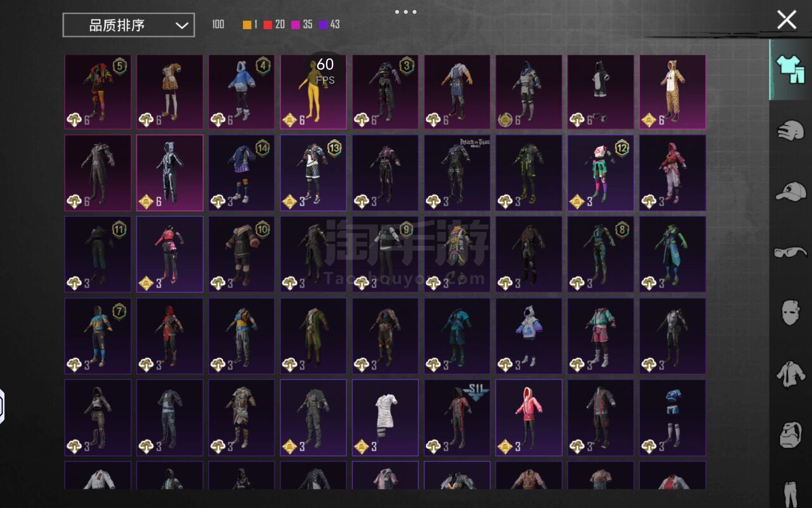Select the green long coat outfit
Viewport: 812px width, 508px height.
[x=313, y=336]
